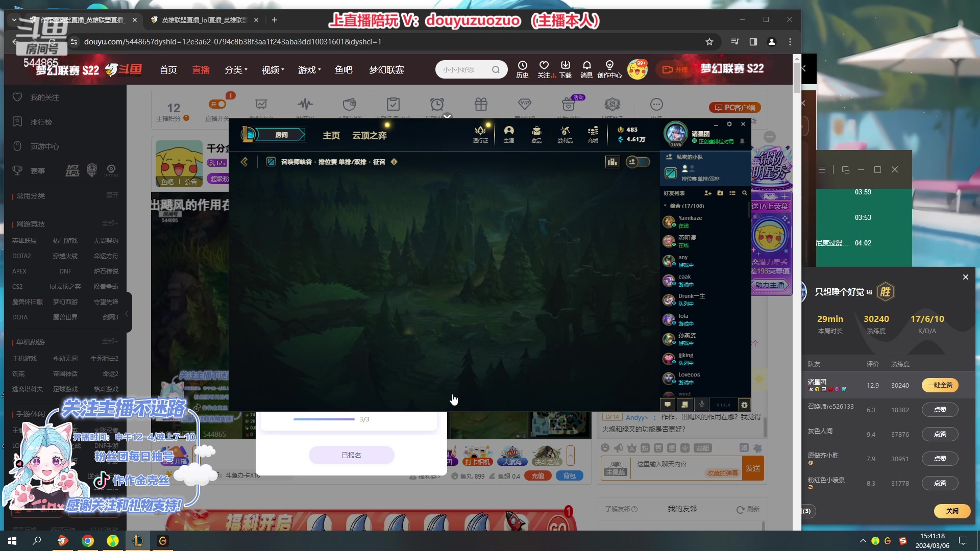Toggle the open/closed party switch in lobby
980x551 pixels.
tap(638, 162)
